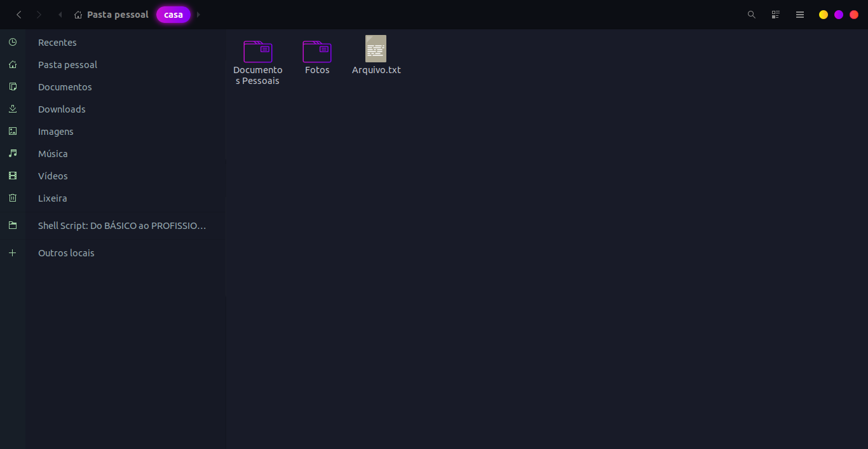The height and width of the screenshot is (449, 868).
Task: Open Recentes in the sidebar
Action: click(57, 43)
